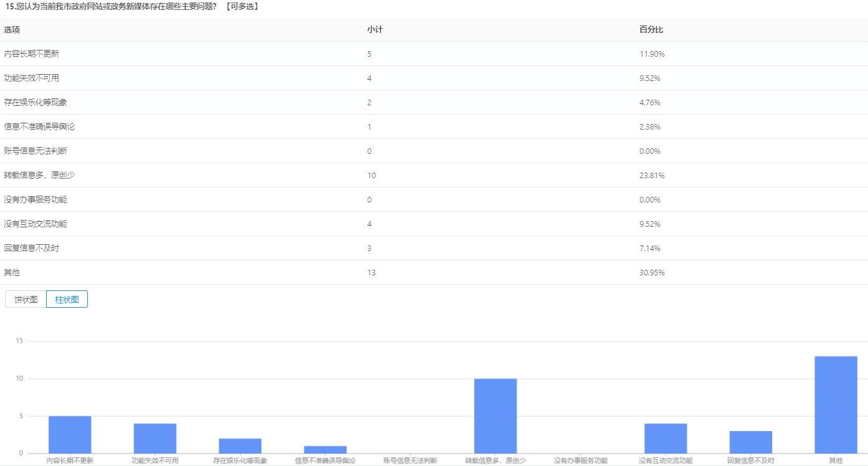Viewport: 868px width, 466px height.
Task: Switch to the 饼状图 chart view
Action: pyautogui.click(x=26, y=299)
